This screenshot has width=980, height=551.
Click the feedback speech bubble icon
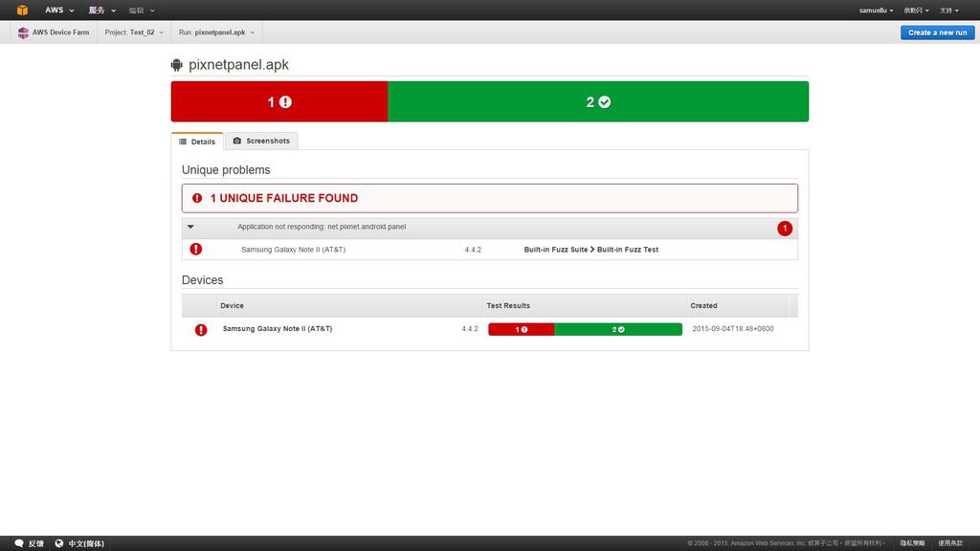tap(19, 543)
